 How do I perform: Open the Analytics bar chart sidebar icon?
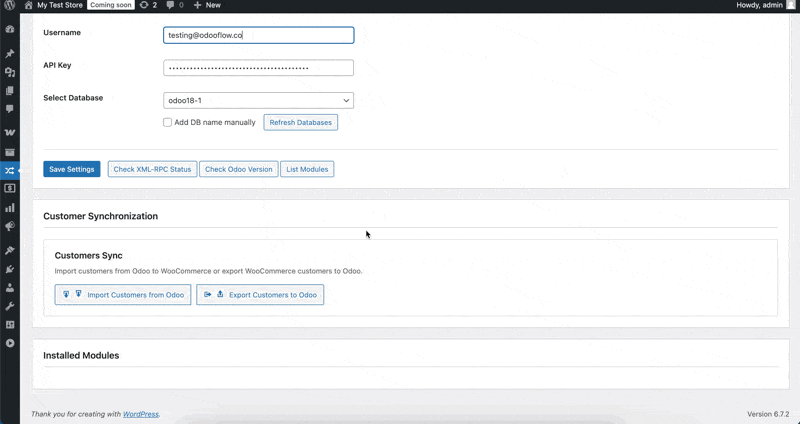[x=10, y=208]
